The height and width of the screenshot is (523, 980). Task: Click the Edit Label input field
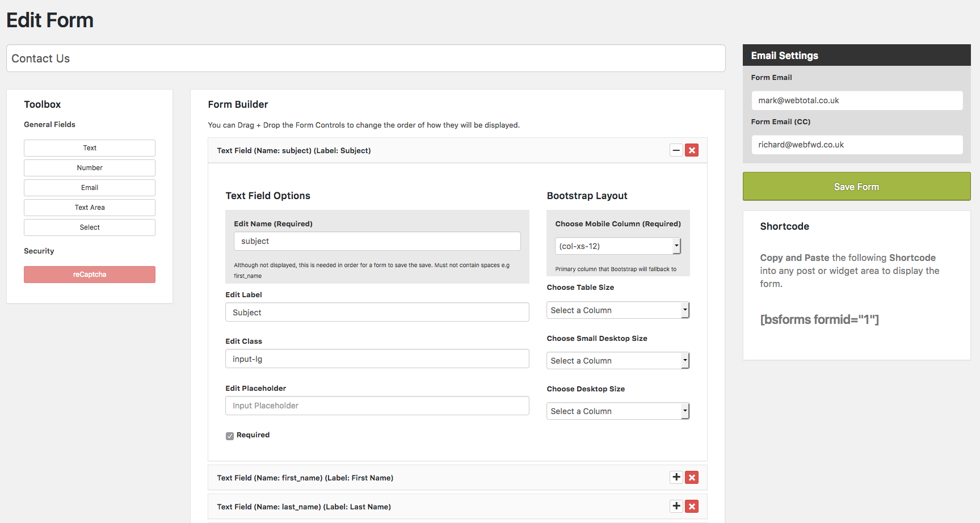pos(377,312)
